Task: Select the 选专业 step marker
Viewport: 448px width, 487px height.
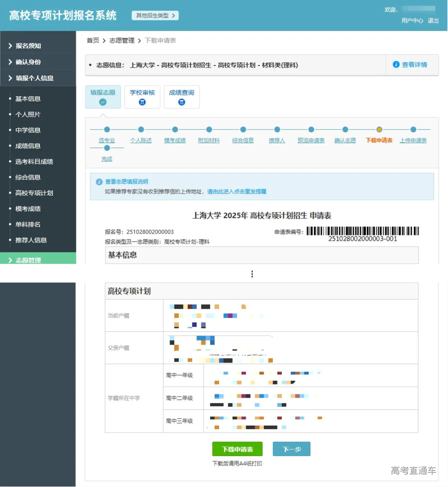Action: (x=107, y=140)
